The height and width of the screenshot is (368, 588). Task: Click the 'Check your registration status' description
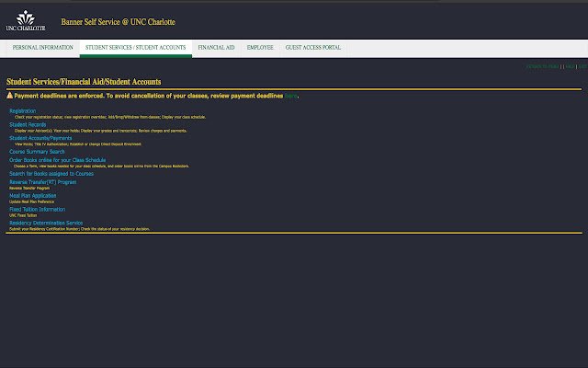point(110,117)
